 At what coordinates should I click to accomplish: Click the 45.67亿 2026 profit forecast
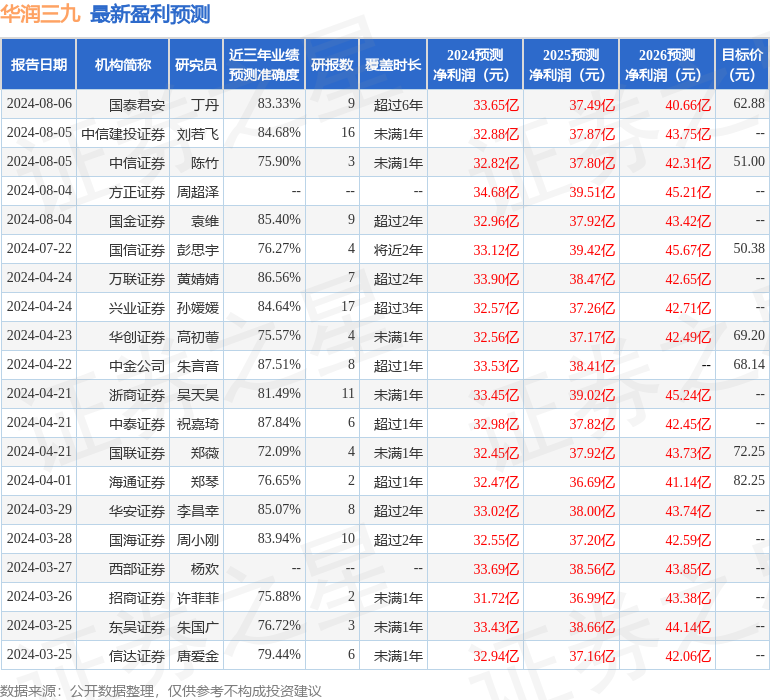(x=688, y=250)
